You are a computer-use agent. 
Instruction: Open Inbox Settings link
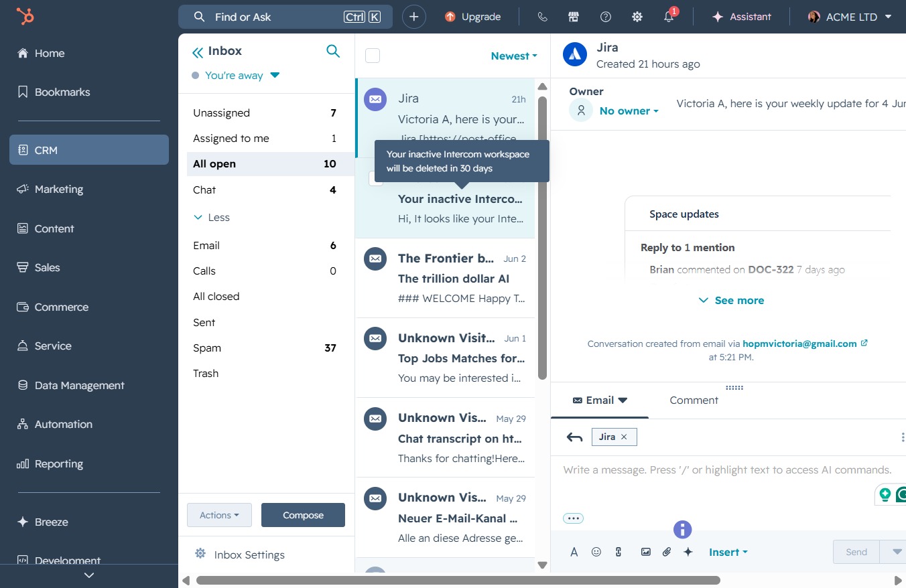[249, 555]
